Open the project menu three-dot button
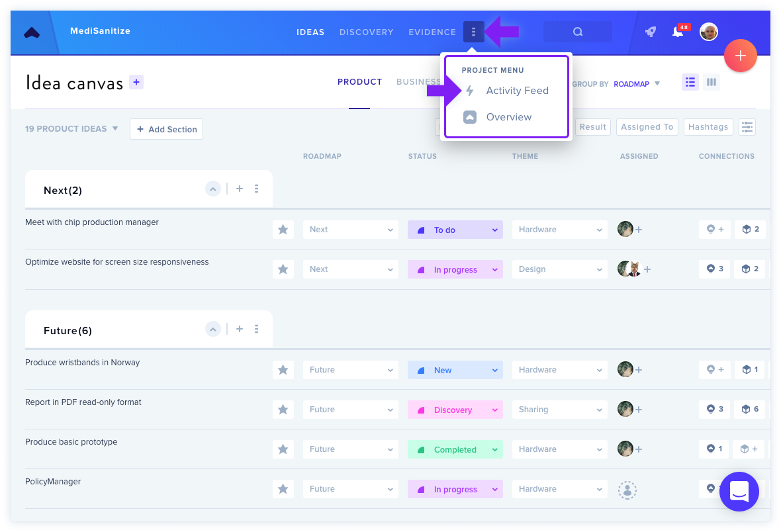This screenshot has height=532, width=781. [474, 32]
